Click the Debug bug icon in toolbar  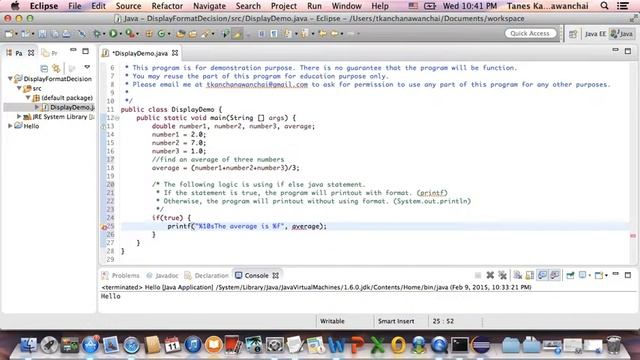click(97, 34)
